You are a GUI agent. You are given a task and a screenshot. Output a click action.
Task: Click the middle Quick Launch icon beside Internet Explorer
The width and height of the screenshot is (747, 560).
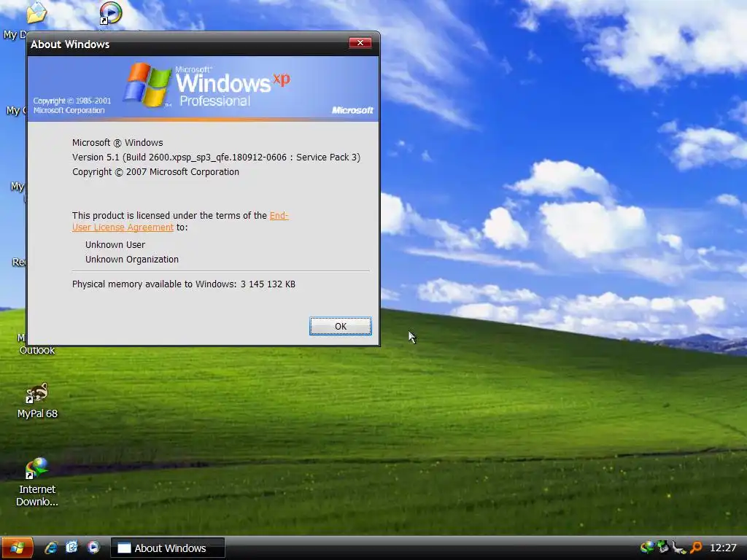click(x=72, y=547)
